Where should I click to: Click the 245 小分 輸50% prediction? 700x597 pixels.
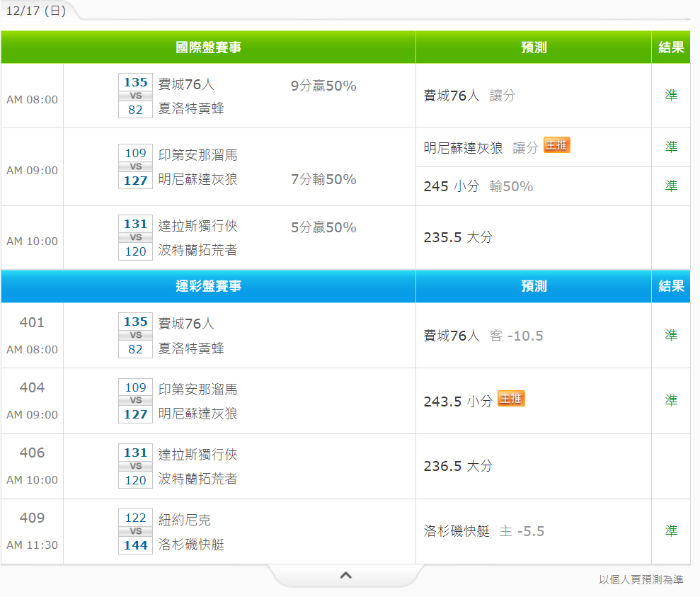coord(478,186)
